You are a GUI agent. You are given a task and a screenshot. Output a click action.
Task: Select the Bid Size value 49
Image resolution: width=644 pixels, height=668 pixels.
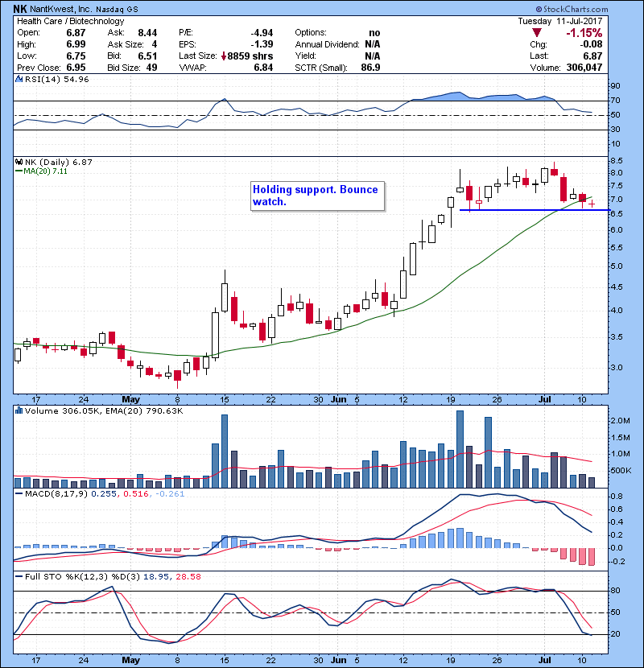(x=151, y=68)
